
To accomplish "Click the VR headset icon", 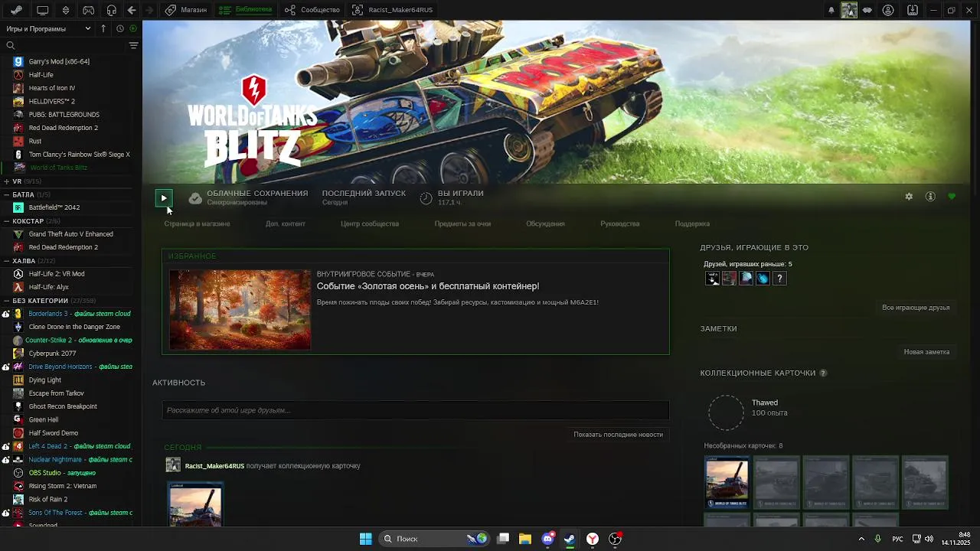I will pos(867,10).
